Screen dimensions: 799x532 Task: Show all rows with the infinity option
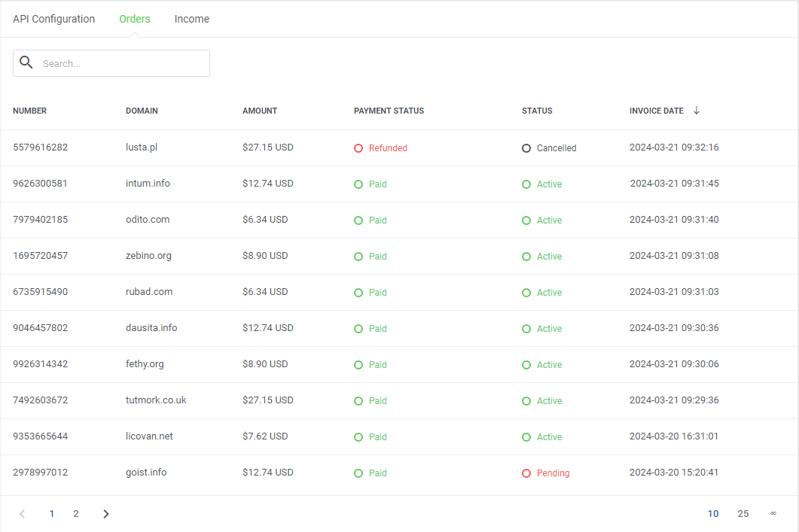[x=773, y=514]
